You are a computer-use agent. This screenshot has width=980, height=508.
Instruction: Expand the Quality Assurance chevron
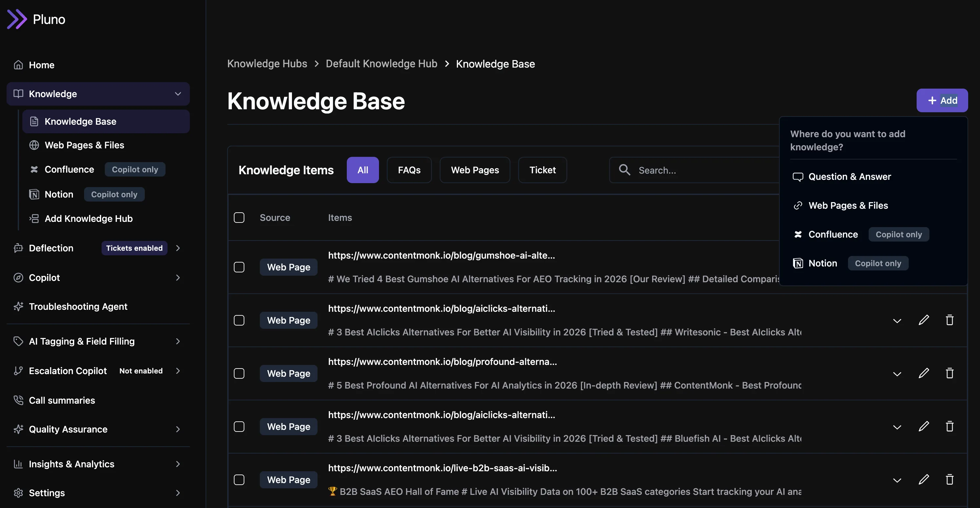tap(178, 429)
